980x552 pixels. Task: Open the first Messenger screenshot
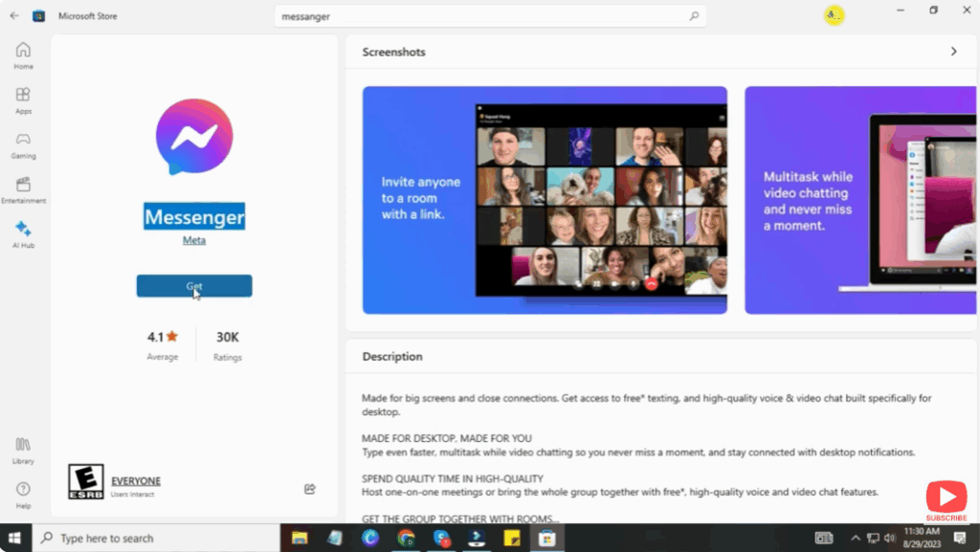coord(543,200)
